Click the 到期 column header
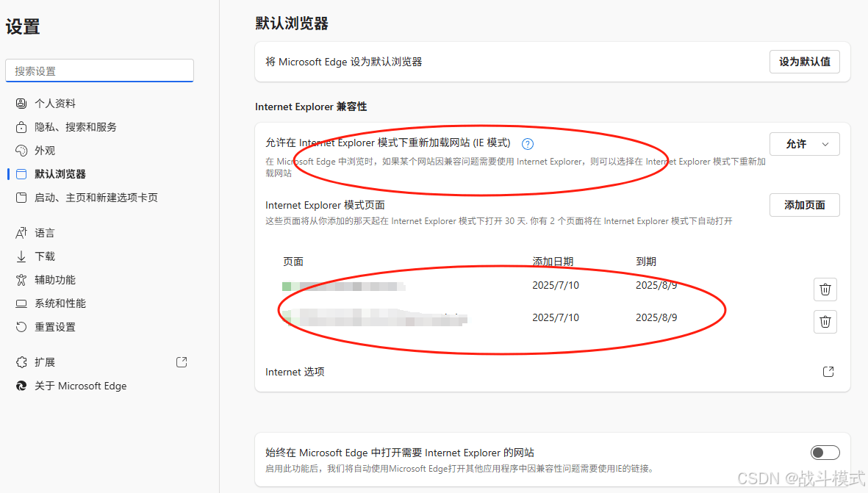Image resolution: width=868 pixels, height=493 pixels. (645, 262)
